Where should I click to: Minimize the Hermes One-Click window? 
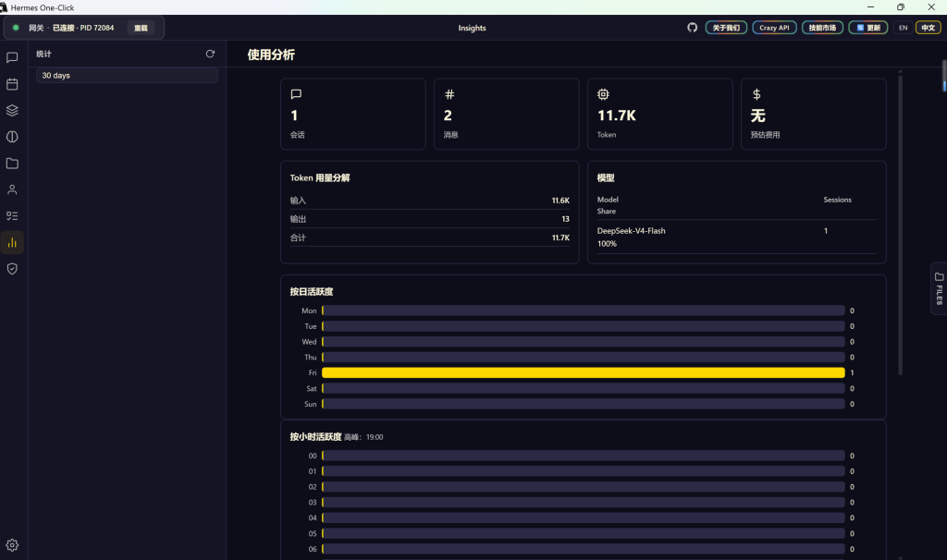click(870, 7)
